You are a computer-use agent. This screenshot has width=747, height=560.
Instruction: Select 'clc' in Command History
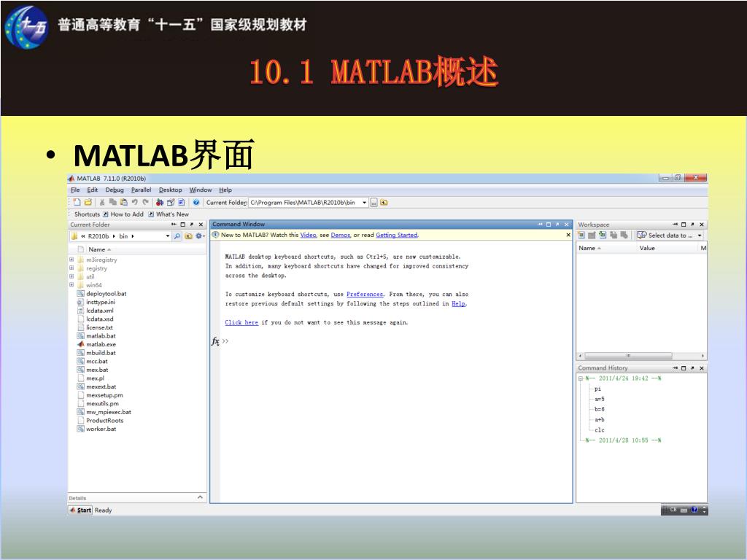600,430
